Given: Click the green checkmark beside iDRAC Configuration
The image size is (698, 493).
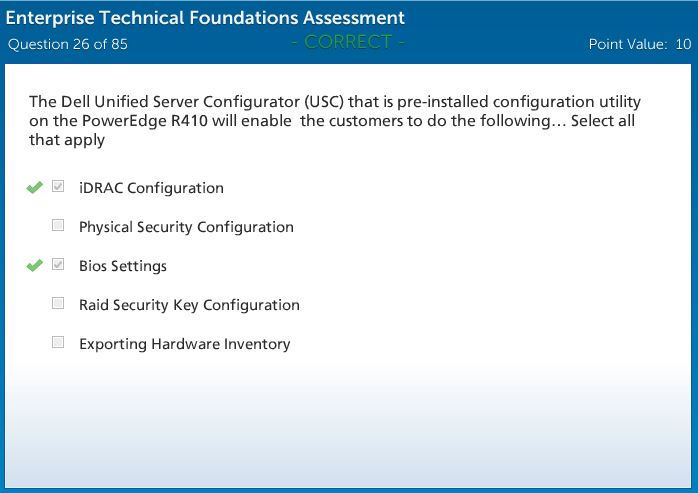Looking at the screenshot, I should (35, 187).
